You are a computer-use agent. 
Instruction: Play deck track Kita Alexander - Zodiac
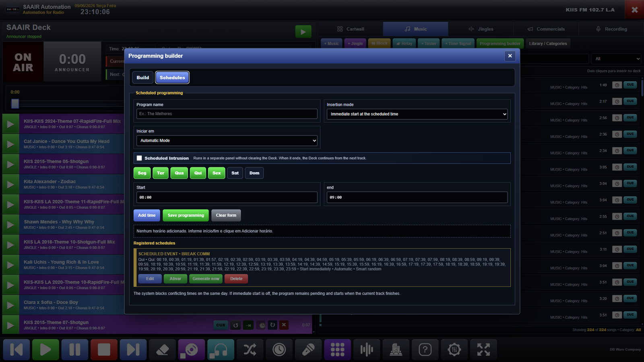(11, 184)
